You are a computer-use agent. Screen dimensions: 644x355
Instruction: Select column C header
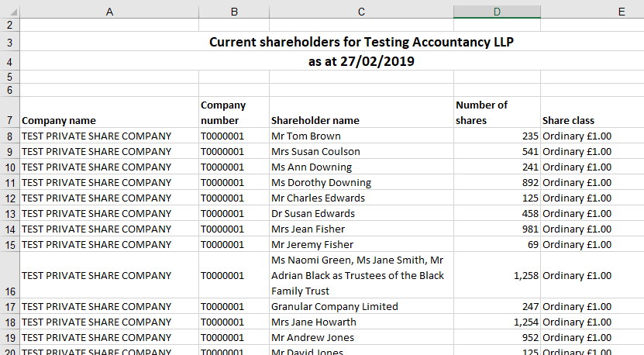[x=361, y=11]
